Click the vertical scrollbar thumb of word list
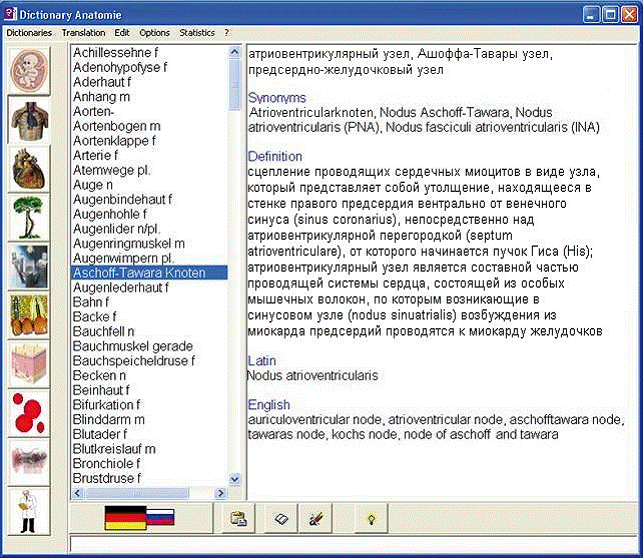 pyautogui.click(x=235, y=84)
